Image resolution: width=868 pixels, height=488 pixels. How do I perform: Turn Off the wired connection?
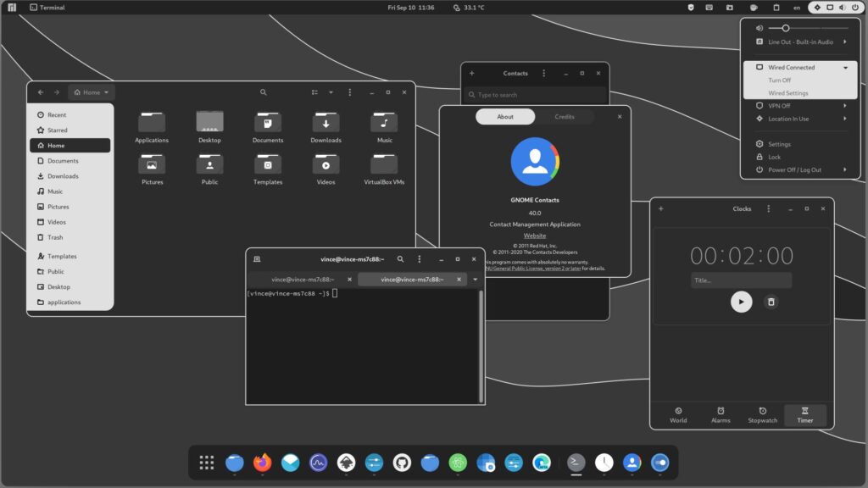point(779,80)
